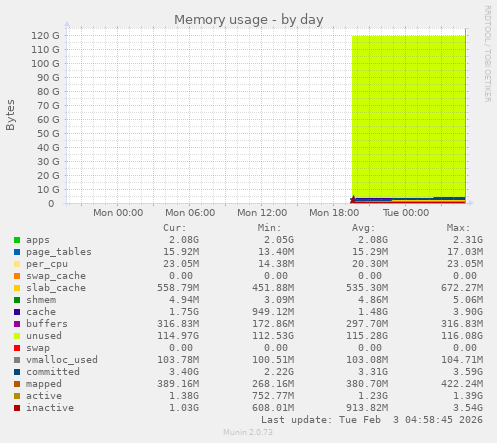Click the chart title 'Memory usage - by day'

click(x=249, y=20)
